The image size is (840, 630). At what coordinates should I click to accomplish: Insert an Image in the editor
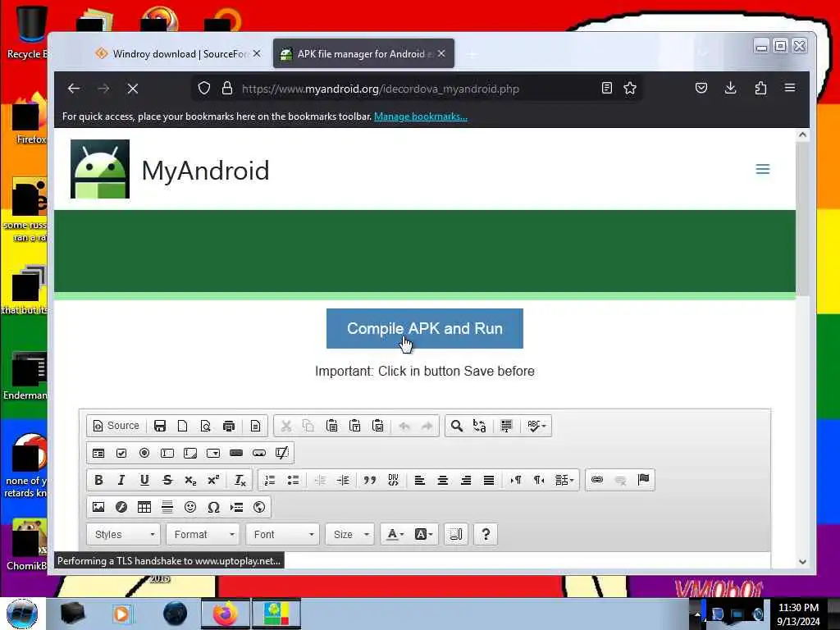point(98,507)
